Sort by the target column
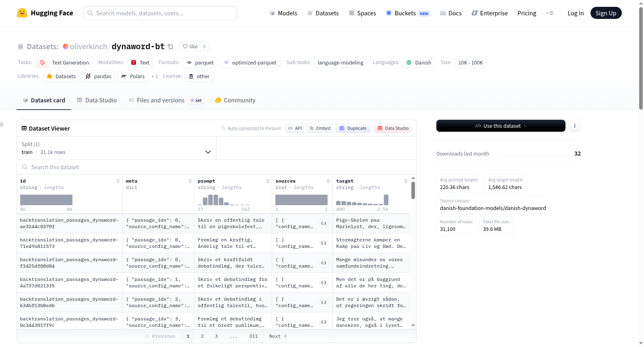The width and height of the screenshot is (644, 347). 406,181
